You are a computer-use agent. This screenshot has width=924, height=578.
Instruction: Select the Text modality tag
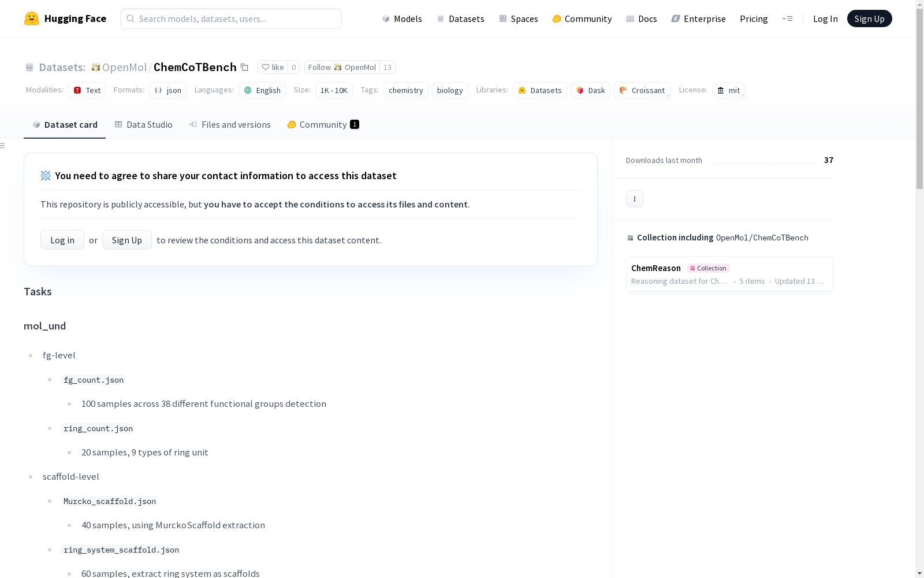click(x=87, y=90)
